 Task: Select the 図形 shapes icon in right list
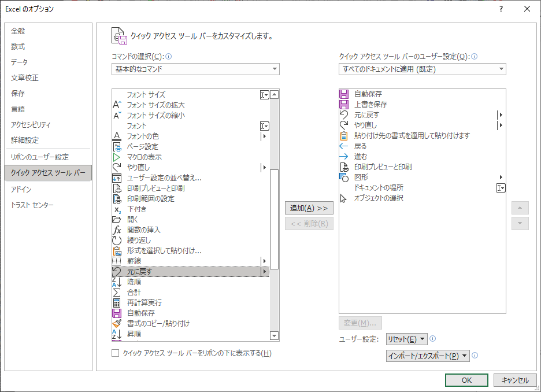(344, 177)
